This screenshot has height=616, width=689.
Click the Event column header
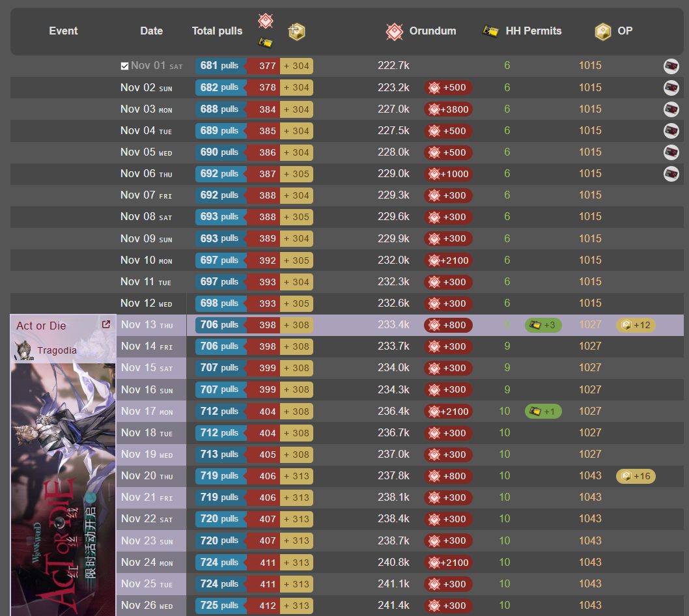pos(63,31)
